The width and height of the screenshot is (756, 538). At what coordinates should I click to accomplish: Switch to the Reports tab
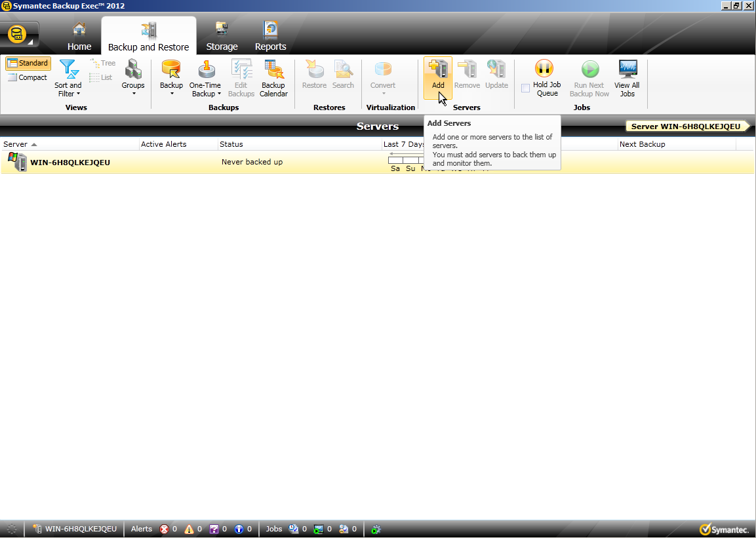[x=270, y=37]
